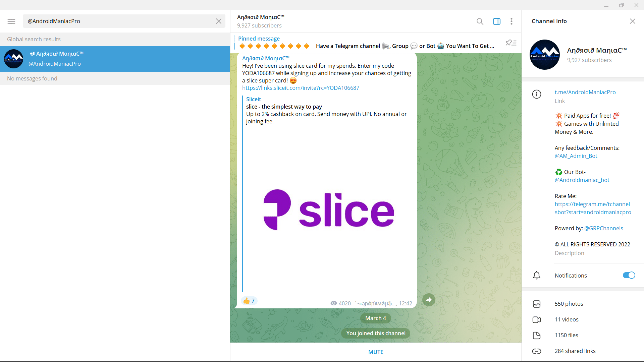Click MUTE button at bottom of channel
The width and height of the screenshot is (644, 362).
376,351
